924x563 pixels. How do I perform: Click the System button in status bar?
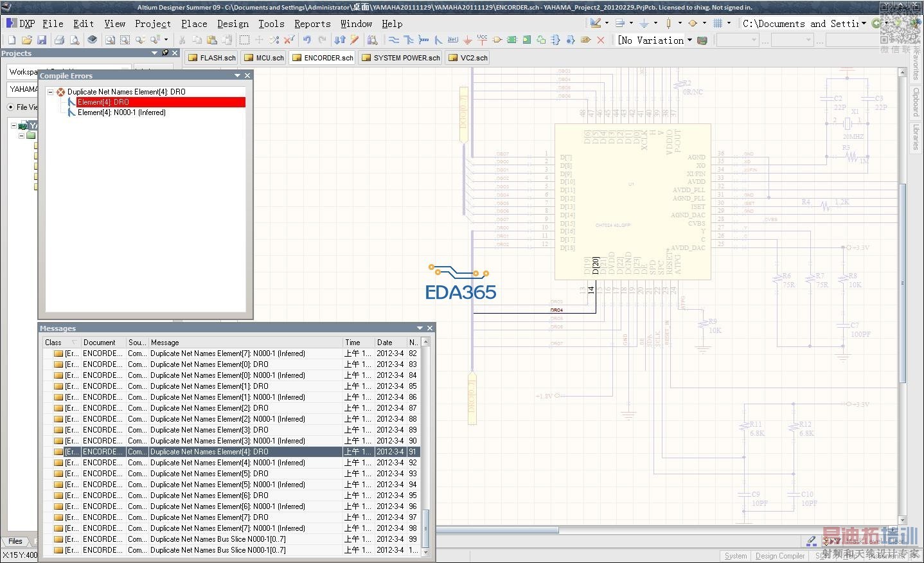[x=736, y=556]
